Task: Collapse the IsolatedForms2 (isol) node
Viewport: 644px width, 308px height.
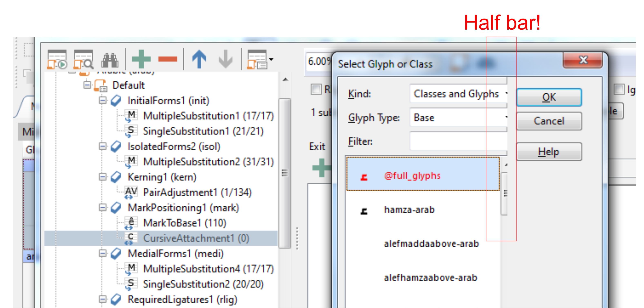Action: pyautogui.click(x=102, y=146)
